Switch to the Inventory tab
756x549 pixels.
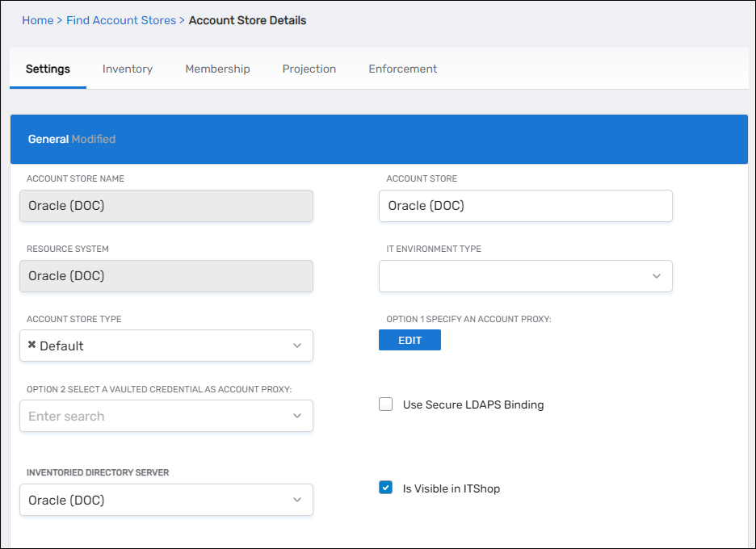coord(128,69)
